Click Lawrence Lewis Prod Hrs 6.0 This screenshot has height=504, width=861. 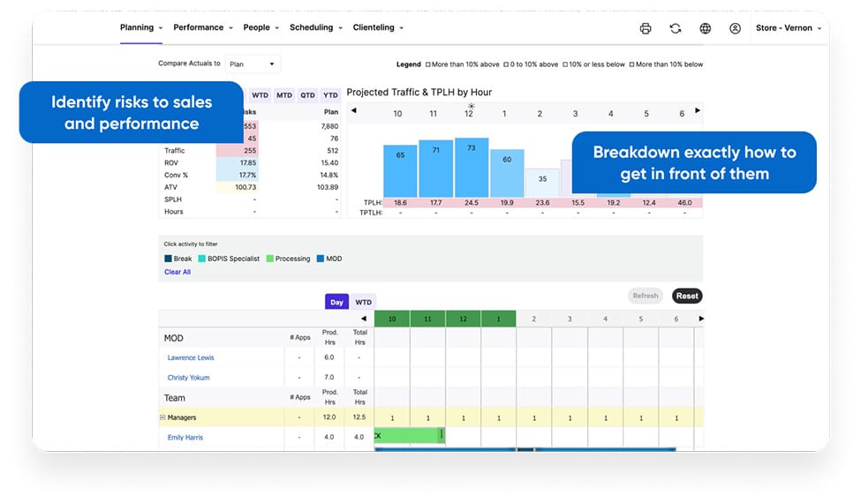(329, 357)
